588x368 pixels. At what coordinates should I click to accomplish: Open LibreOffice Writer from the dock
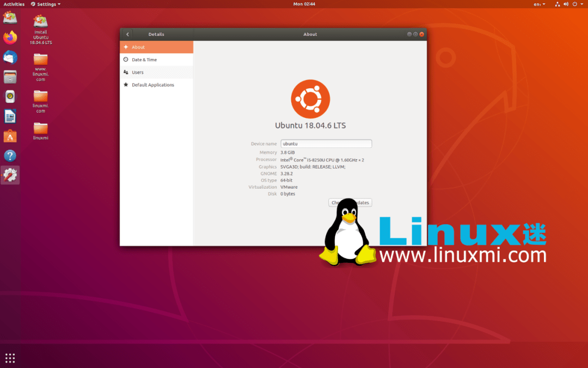pos(10,117)
